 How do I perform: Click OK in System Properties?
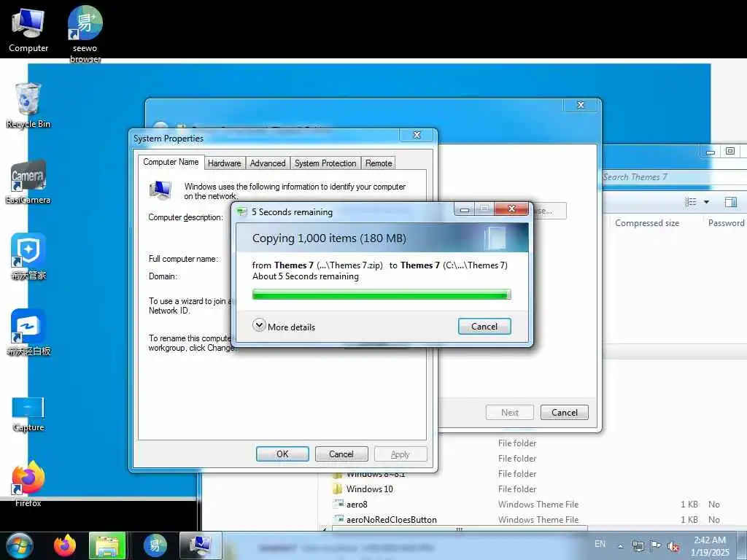click(282, 454)
